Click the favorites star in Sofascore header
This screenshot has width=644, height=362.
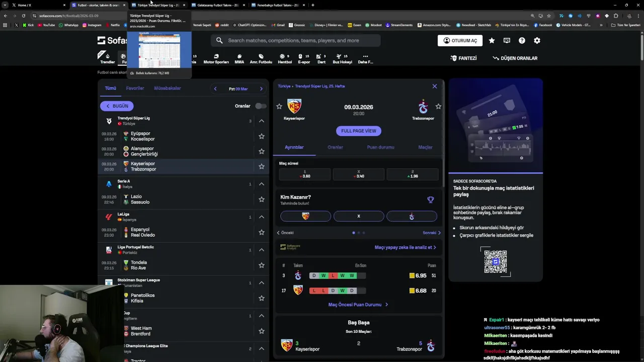pos(492,41)
